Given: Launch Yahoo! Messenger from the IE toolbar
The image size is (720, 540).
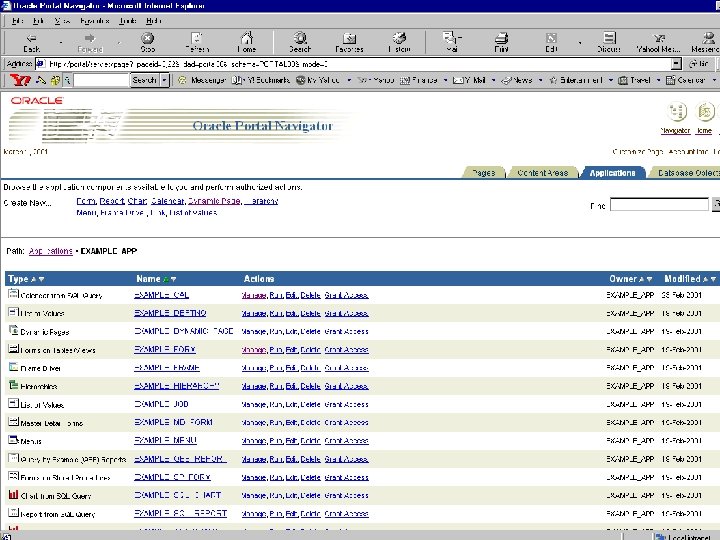Looking at the screenshot, I should (x=658, y=42).
